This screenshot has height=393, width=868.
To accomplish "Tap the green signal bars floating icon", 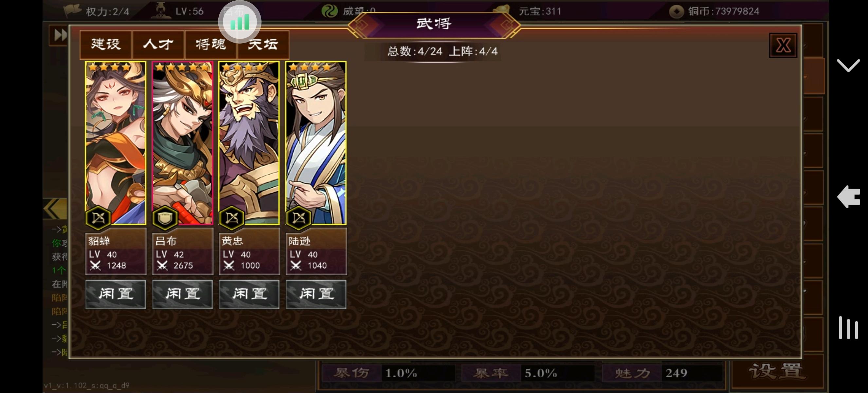I will point(240,22).
